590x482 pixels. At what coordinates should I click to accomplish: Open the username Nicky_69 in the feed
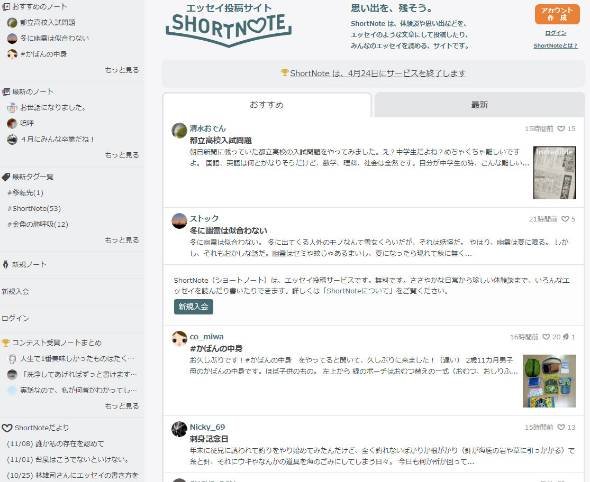pos(207,427)
